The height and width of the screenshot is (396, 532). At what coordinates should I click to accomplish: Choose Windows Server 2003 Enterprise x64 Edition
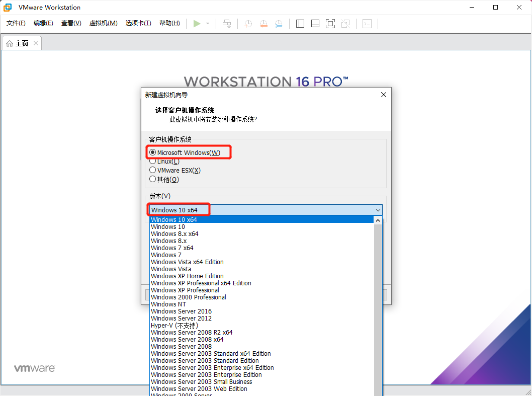[261, 368]
